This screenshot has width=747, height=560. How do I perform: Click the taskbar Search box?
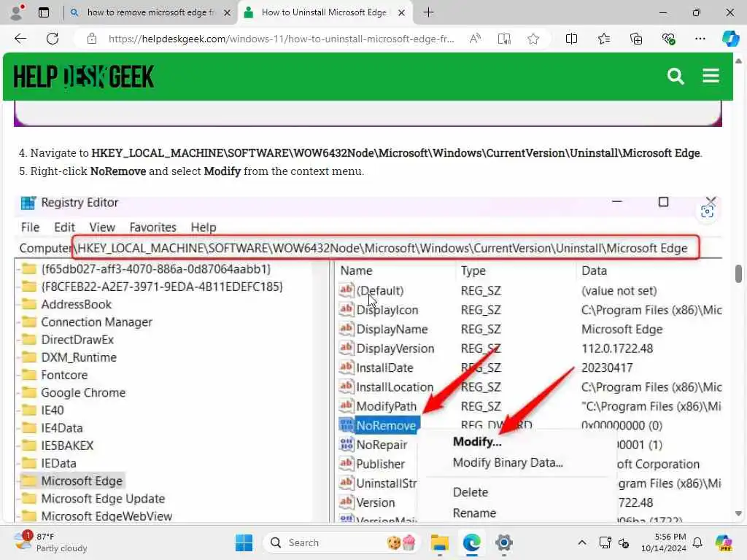[341, 542]
